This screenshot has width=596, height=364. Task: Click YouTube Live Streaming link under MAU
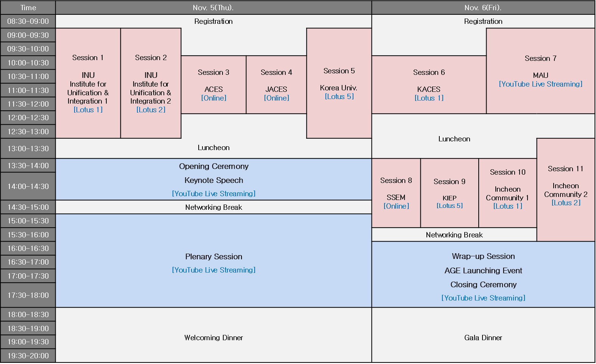[x=540, y=84]
